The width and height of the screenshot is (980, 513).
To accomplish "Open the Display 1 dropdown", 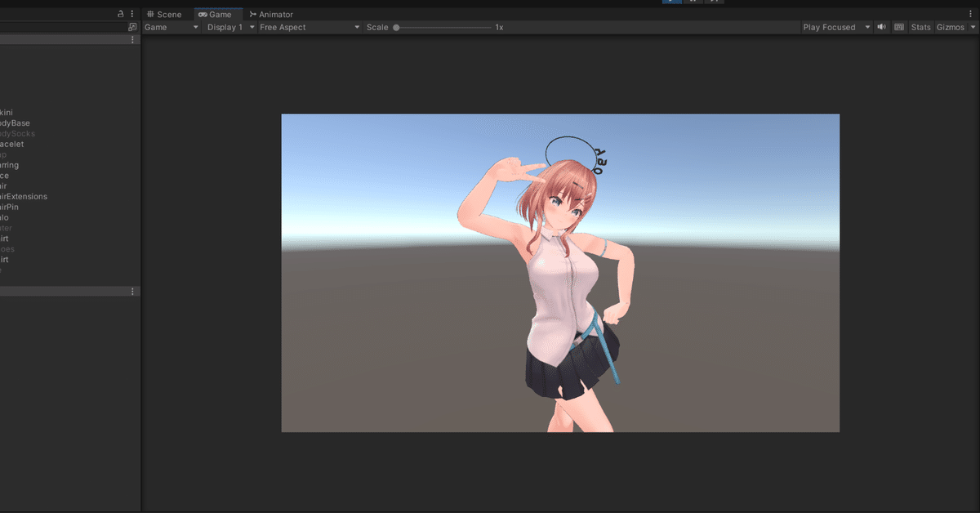I will click(227, 26).
